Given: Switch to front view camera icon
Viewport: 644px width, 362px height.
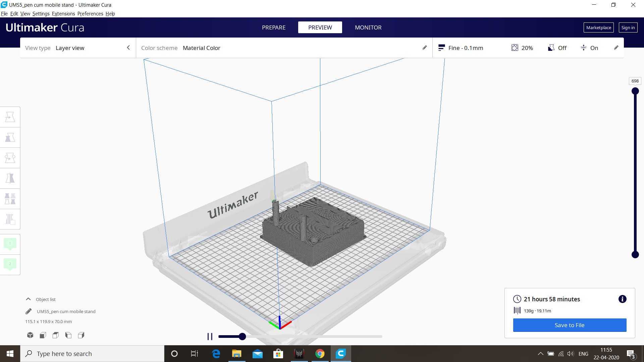Looking at the screenshot, I should click(43, 335).
